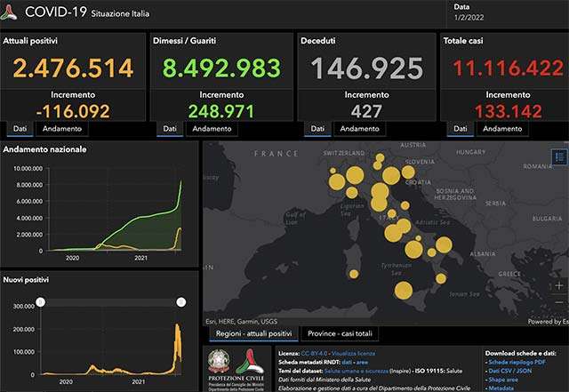Show Dati tab under Totale casi
Viewport: 569px width, 392px height.
click(x=459, y=129)
